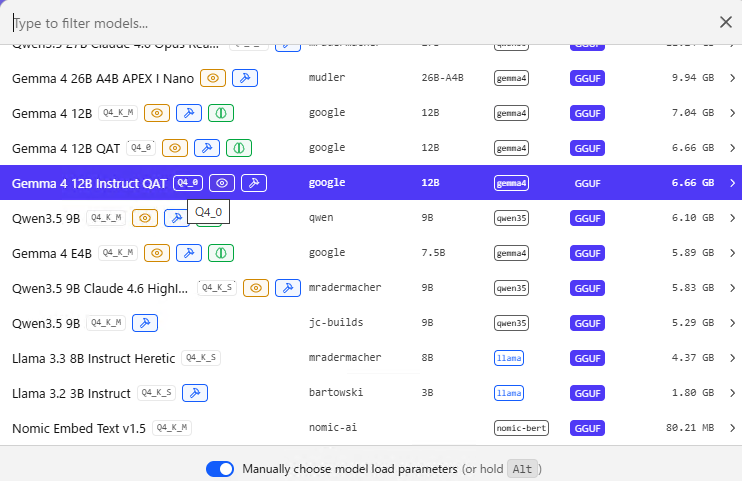Click the hammer icon beside Gemma 4 12B Q4_K_M
The image size is (742, 481).
(x=189, y=113)
